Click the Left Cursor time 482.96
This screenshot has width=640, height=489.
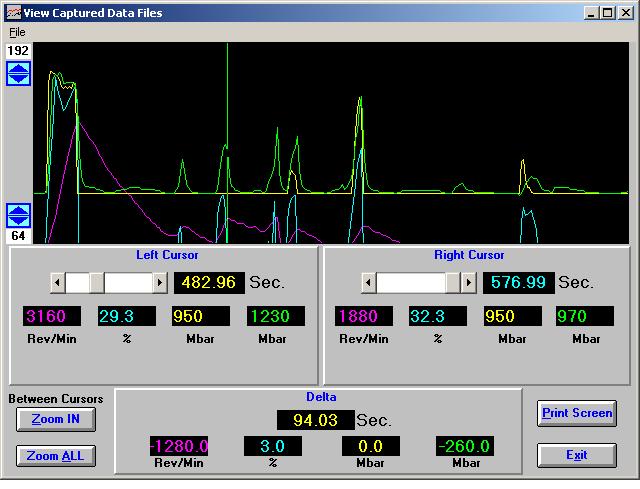coord(209,283)
